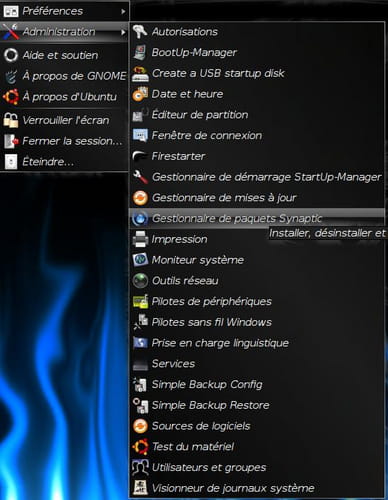Click the Autorisations keys icon
Image resolution: width=388 pixels, height=500 pixels.
(140, 32)
